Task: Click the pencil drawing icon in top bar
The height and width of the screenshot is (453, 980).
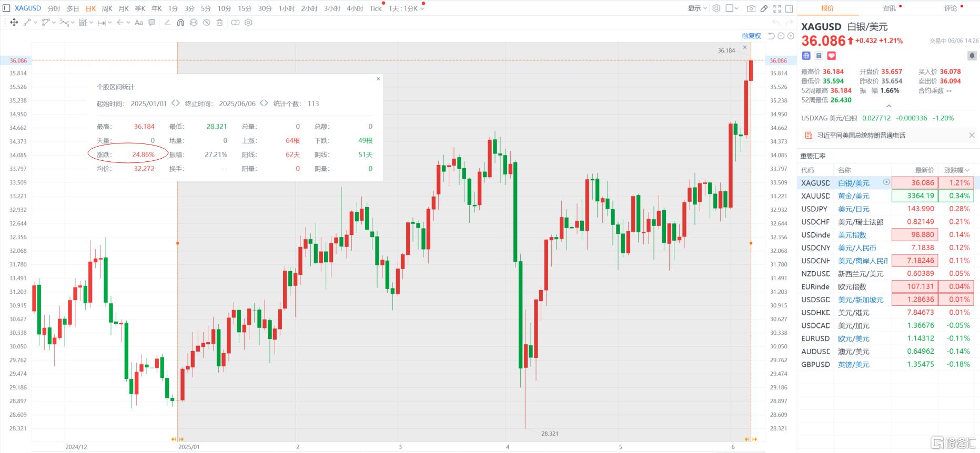Action: pyautogui.click(x=764, y=8)
